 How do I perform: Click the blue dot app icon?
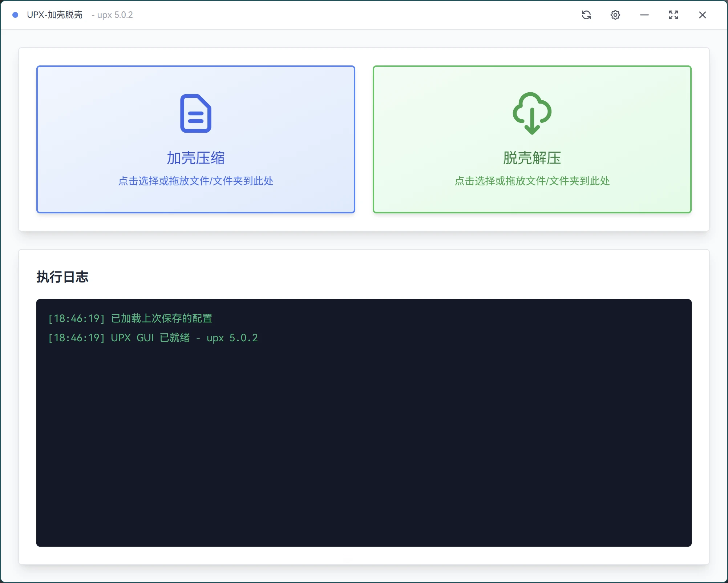tap(15, 15)
